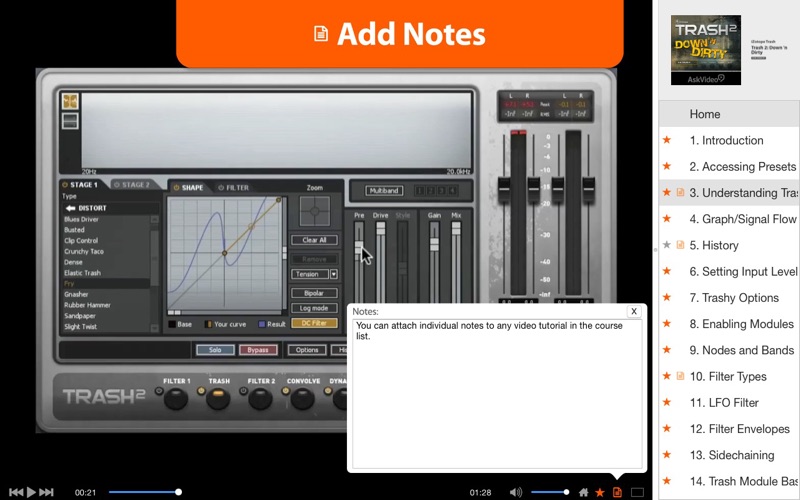The width and height of the screenshot is (800, 500).
Task: Click the Log mode button
Action: 314,308
